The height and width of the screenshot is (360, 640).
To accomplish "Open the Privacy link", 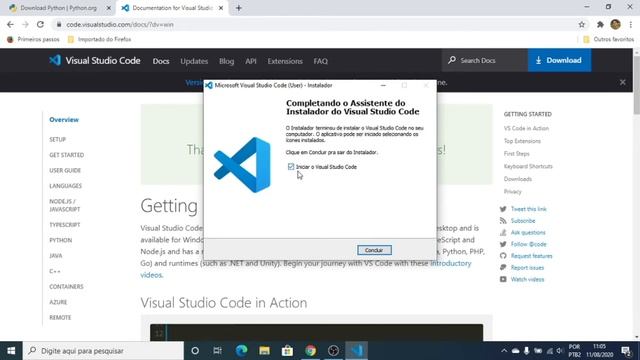I will (512, 191).
